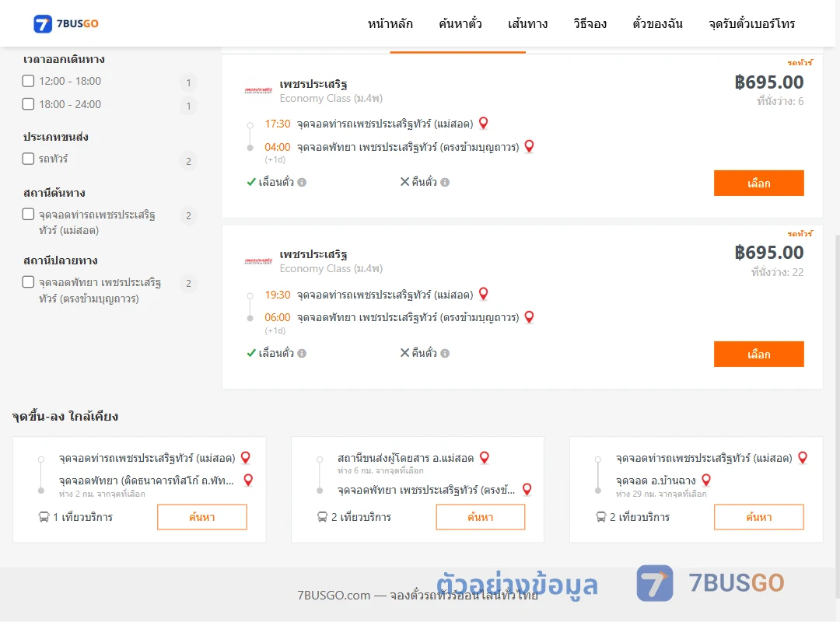This screenshot has width=840, height=622.
Task: Open จุดรับตั๋วเบอร์โทร menu item
Action: point(751,23)
